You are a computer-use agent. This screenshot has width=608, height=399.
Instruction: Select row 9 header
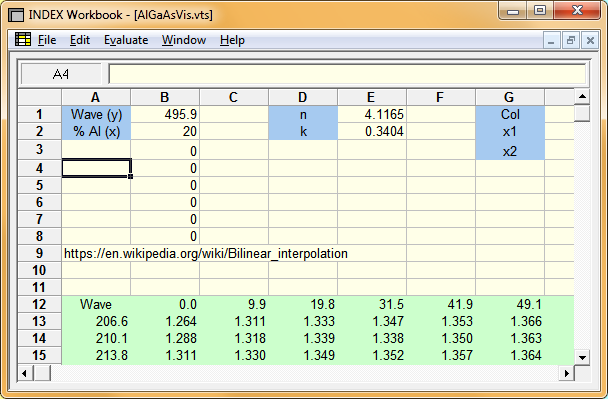tap(40, 253)
